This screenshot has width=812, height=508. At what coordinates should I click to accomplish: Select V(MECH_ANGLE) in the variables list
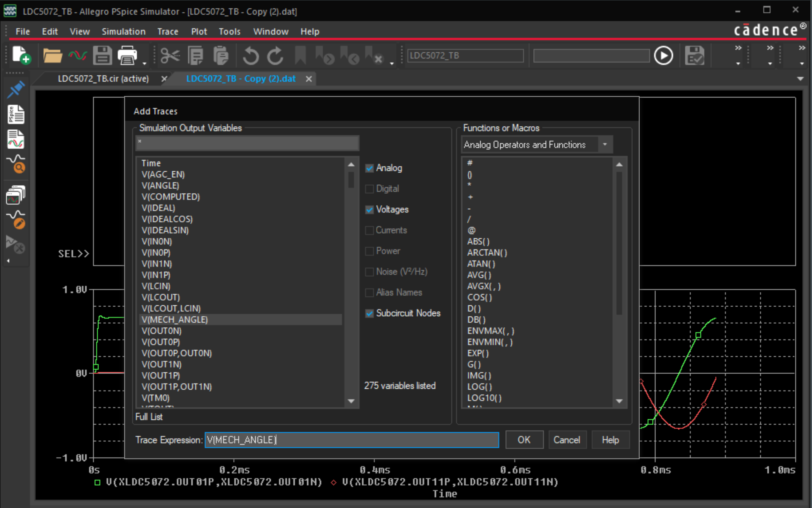(x=174, y=319)
